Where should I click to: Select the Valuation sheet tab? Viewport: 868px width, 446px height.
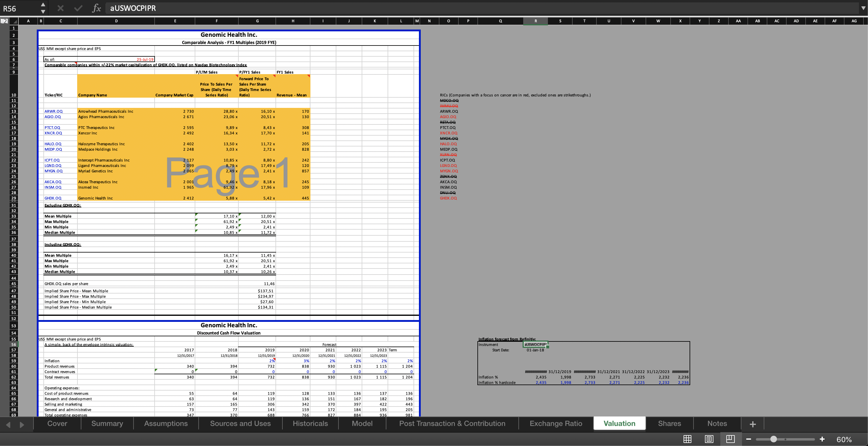[x=619, y=423]
